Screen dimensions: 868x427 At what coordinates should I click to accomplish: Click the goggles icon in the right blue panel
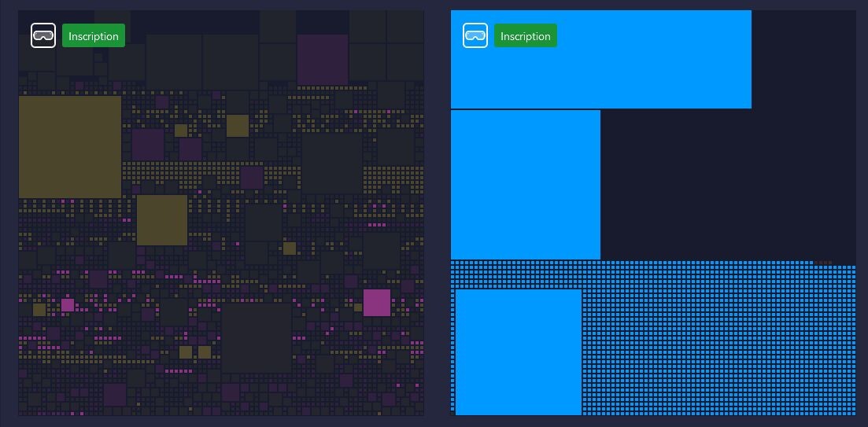(475, 35)
